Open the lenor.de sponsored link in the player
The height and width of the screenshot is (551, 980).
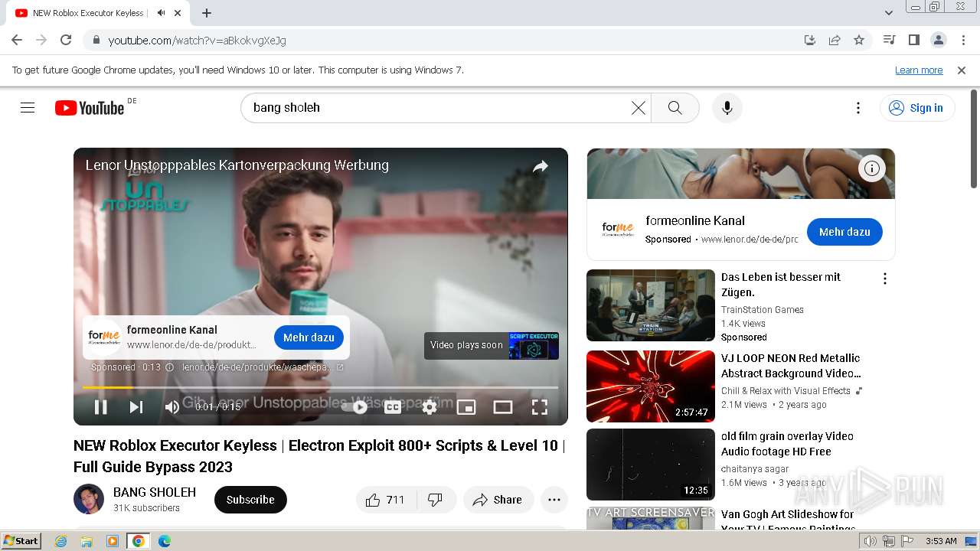coord(263,367)
